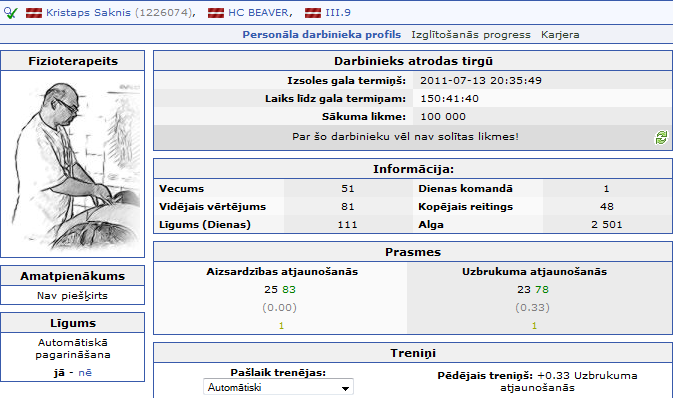The height and width of the screenshot is (398, 673).
Task: Set automatic contract renewal to nē
Action: point(85,373)
